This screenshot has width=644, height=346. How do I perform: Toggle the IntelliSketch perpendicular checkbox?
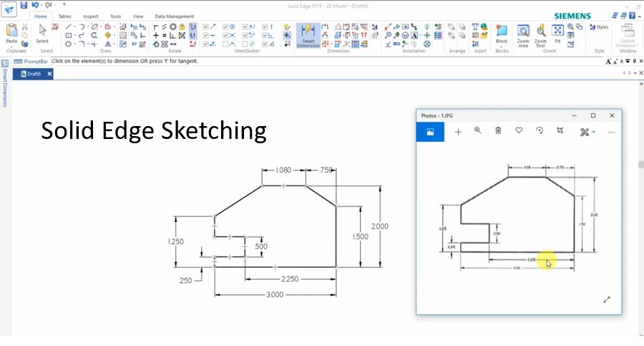click(x=265, y=35)
